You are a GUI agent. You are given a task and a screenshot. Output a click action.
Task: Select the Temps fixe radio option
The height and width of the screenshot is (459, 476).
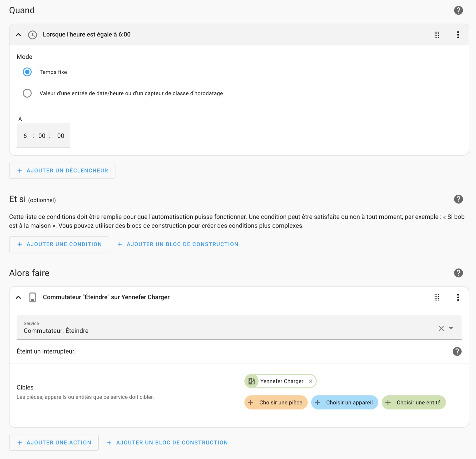[x=27, y=72]
